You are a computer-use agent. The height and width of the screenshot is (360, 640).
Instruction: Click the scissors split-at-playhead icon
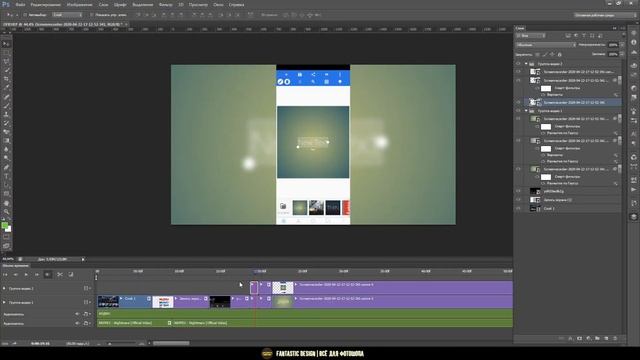tap(60, 275)
